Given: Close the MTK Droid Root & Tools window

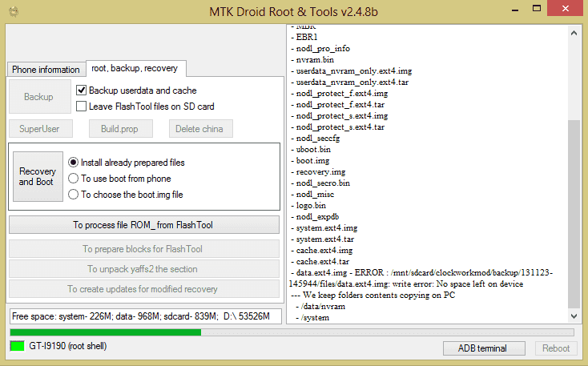Looking at the screenshot, I should coord(566,8).
